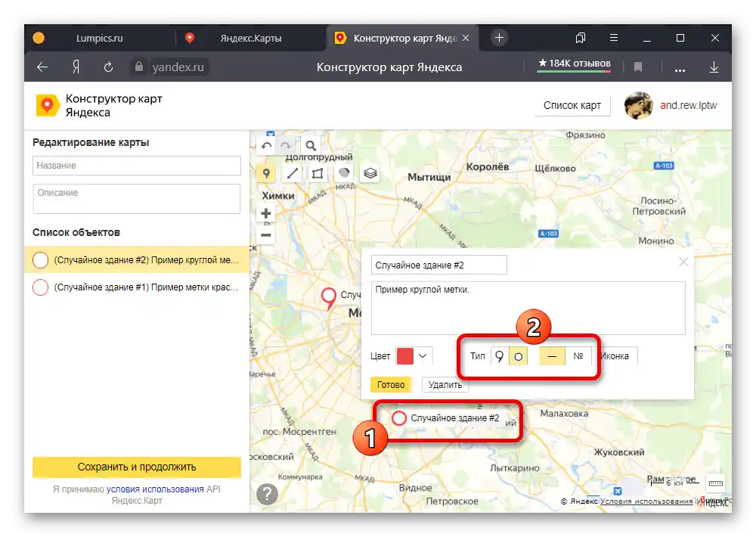The height and width of the screenshot is (537, 756).
Task: Open the map layers switcher
Action: click(370, 172)
